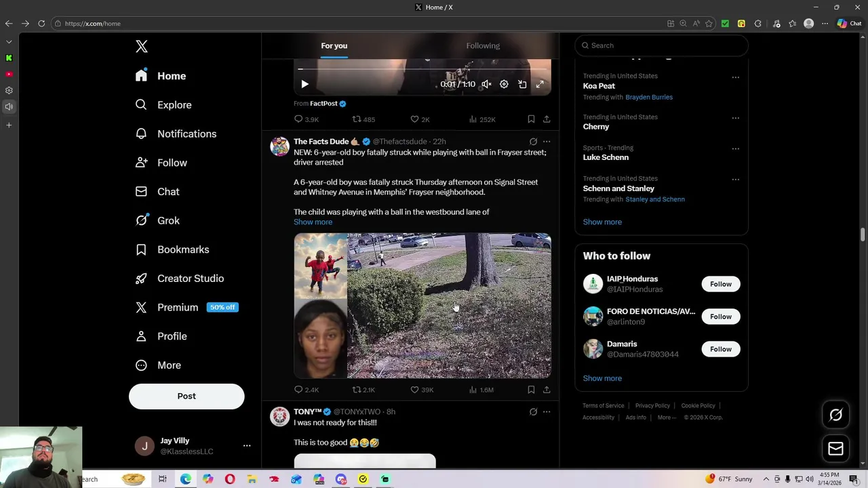
Task: Open account menu dots next to Jay Villy
Action: tap(247, 446)
